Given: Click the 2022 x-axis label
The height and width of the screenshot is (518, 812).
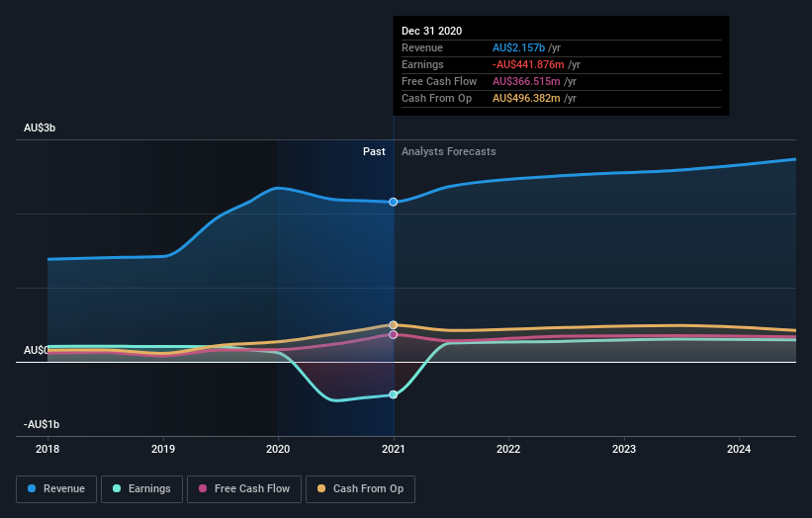Looking at the screenshot, I should [508, 449].
